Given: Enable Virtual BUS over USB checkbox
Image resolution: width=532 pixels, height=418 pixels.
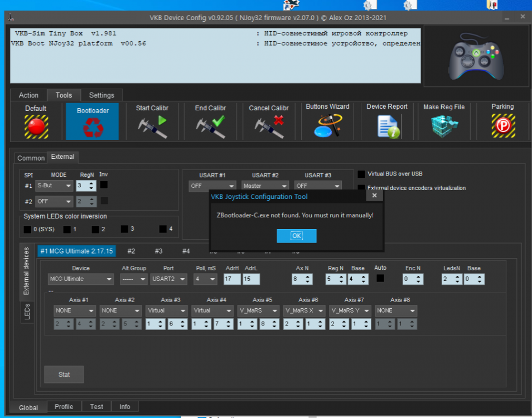Looking at the screenshot, I should (361, 174).
